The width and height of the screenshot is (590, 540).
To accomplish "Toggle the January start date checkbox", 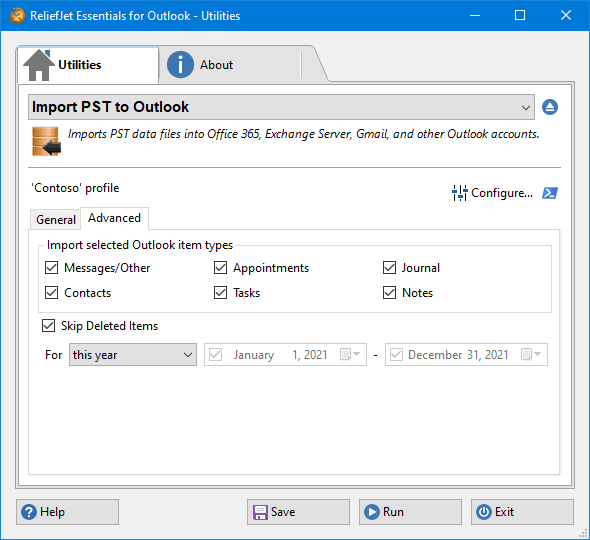I will click(x=216, y=354).
